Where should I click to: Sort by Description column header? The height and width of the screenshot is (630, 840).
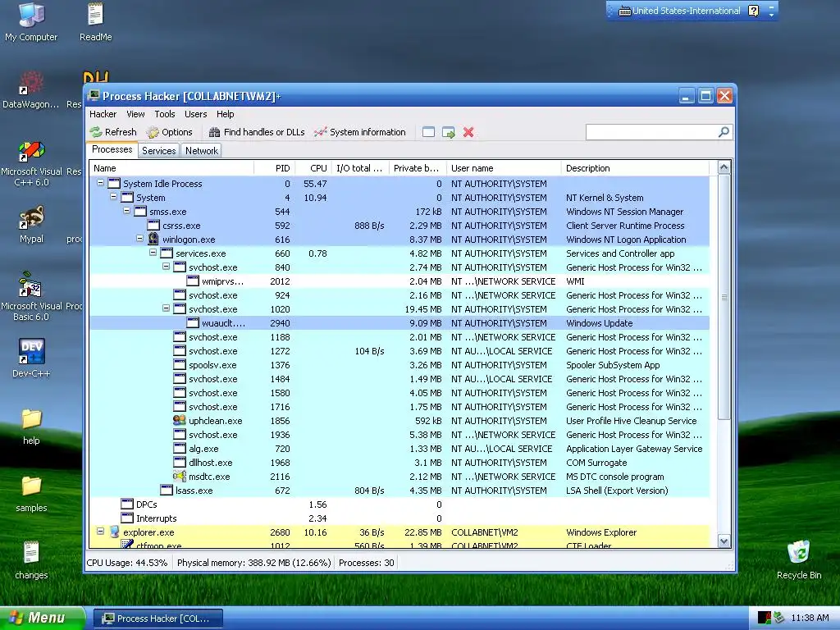point(635,168)
